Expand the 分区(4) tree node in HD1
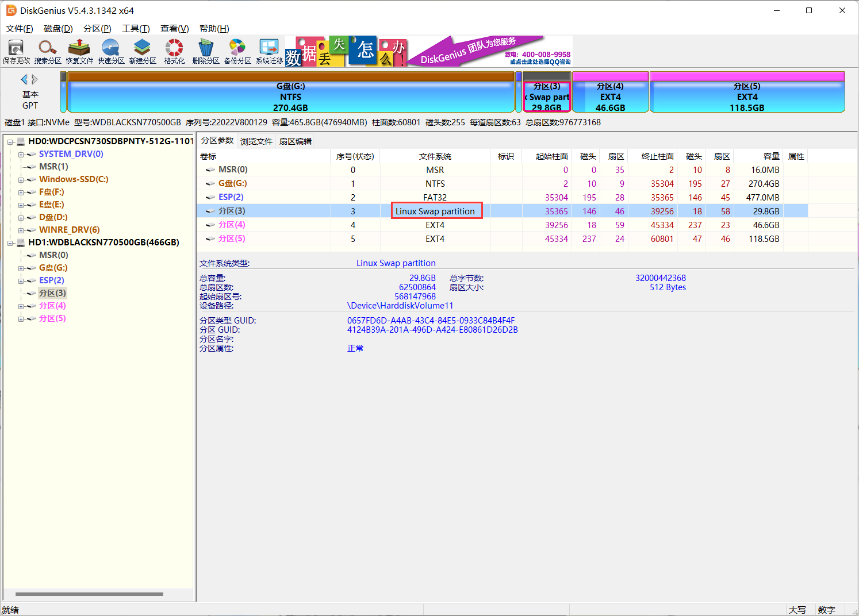Viewport: 859px width, 616px height. (21, 306)
